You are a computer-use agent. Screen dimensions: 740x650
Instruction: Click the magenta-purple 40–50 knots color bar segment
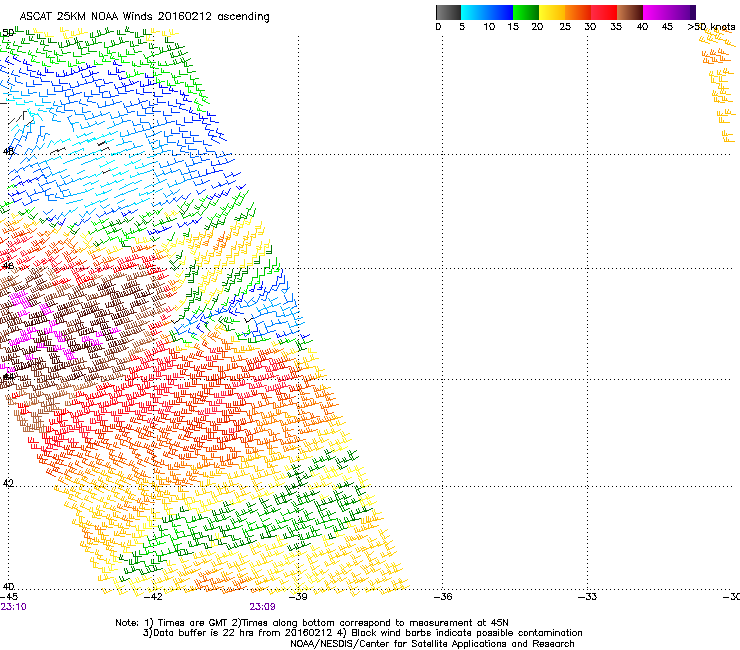point(669,12)
